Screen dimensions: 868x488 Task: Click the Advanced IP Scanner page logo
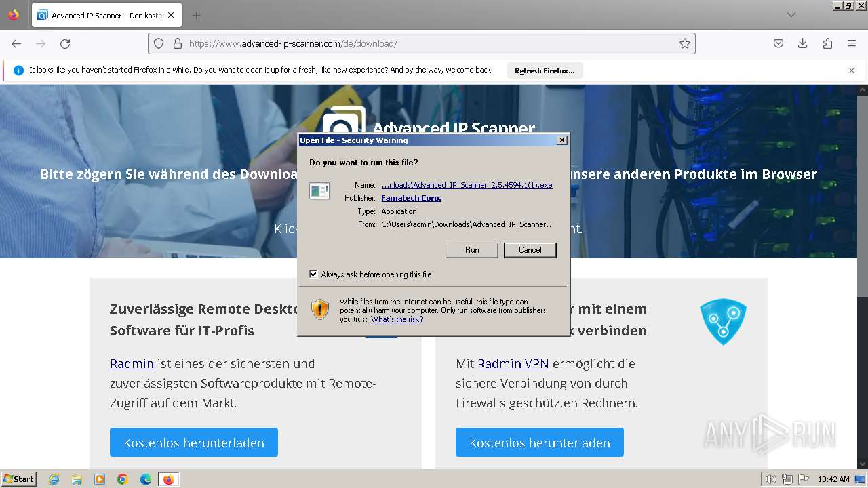pyautogui.click(x=344, y=121)
